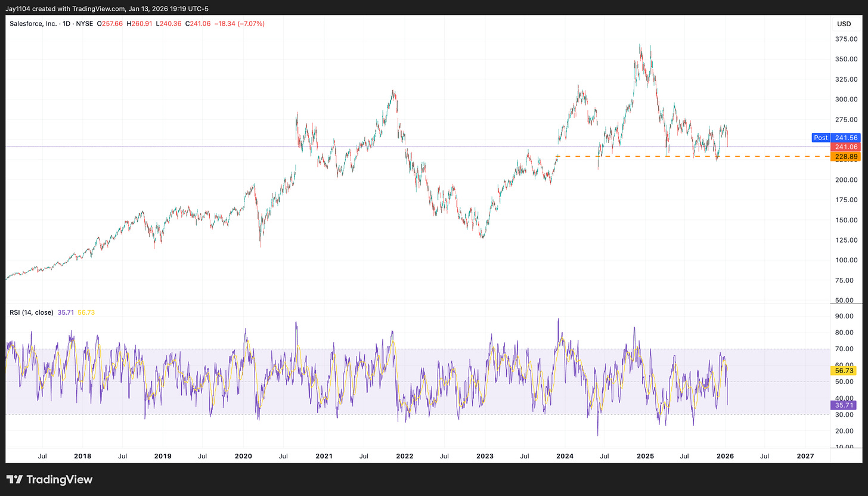Click the 2024 label on the time axis
The width and height of the screenshot is (868, 496).
(565, 456)
